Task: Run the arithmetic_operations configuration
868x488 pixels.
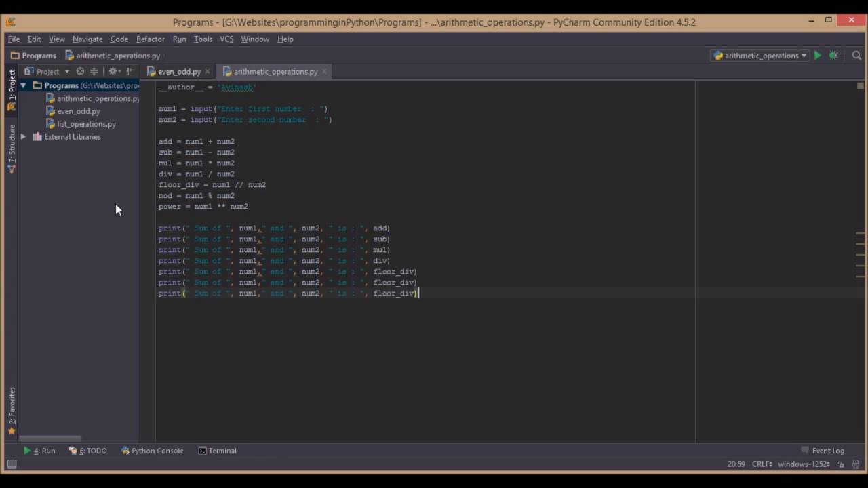Action: tap(817, 56)
